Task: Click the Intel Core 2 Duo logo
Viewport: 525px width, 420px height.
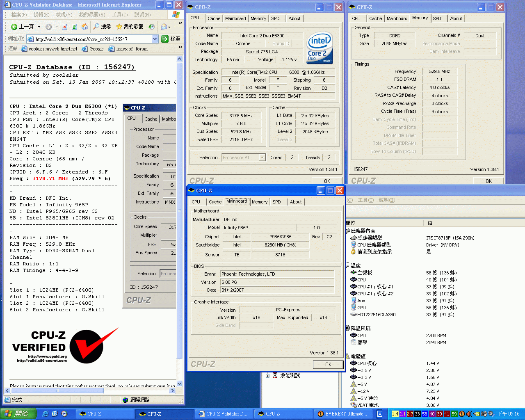Action: pos(319,48)
